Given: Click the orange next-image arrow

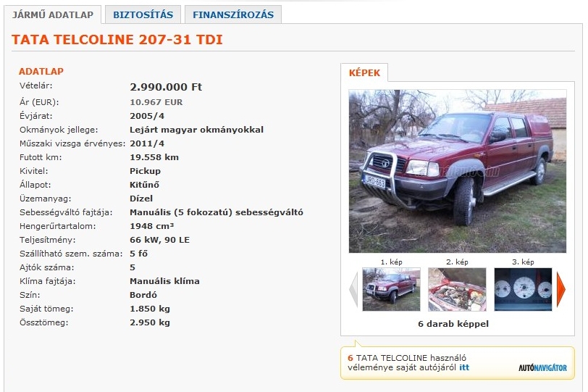Looking at the screenshot, I should click(561, 289).
